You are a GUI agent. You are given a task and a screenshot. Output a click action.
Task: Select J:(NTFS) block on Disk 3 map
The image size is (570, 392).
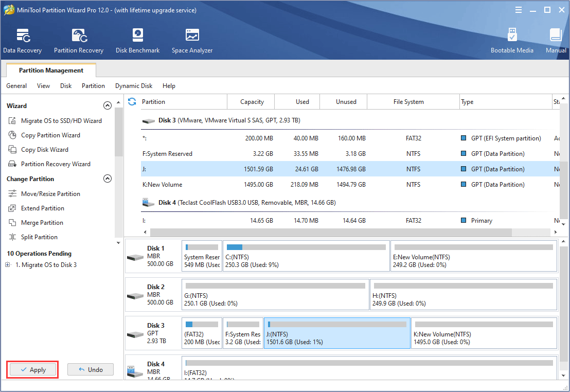(x=337, y=333)
